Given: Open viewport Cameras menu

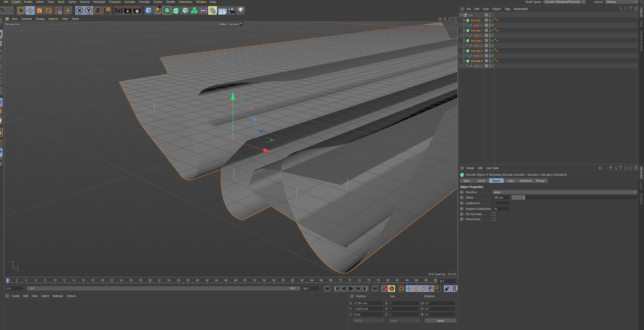Looking at the screenshot, I should pyautogui.click(x=26, y=19).
